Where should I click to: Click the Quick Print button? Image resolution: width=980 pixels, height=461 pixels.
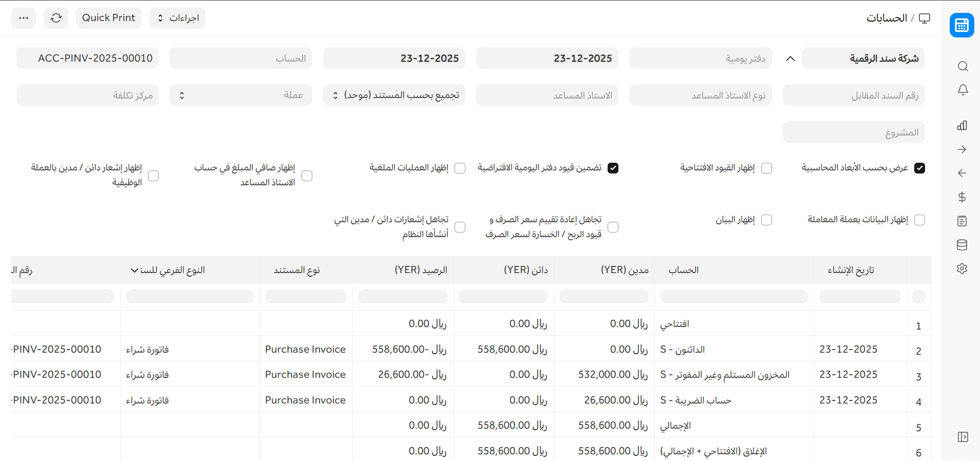[x=108, y=18]
